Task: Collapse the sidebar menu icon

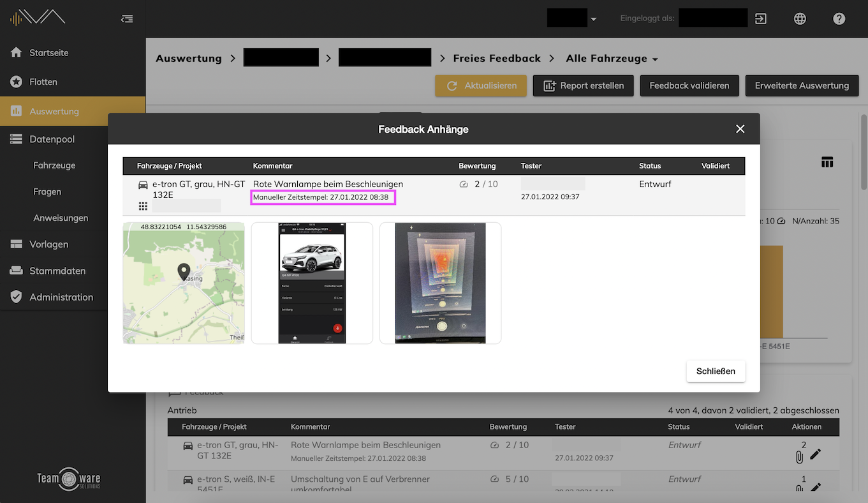Action: point(127,19)
